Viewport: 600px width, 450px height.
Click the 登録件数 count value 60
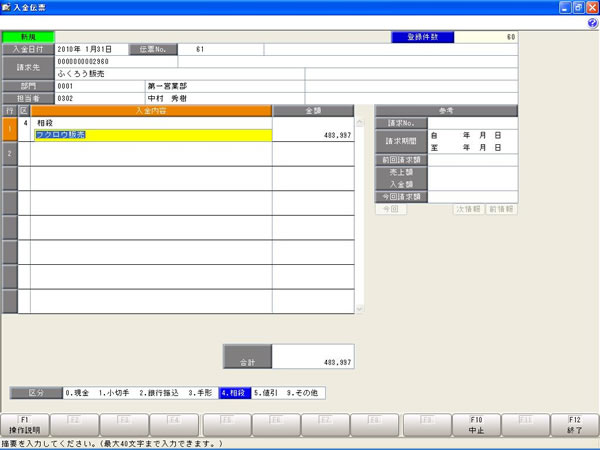tap(486, 37)
